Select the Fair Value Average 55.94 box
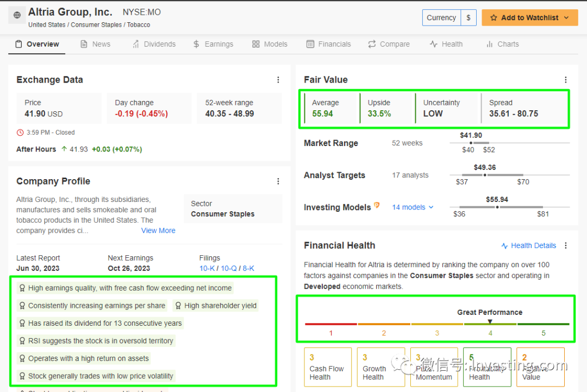The image size is (587, 392). coord(332,108)
